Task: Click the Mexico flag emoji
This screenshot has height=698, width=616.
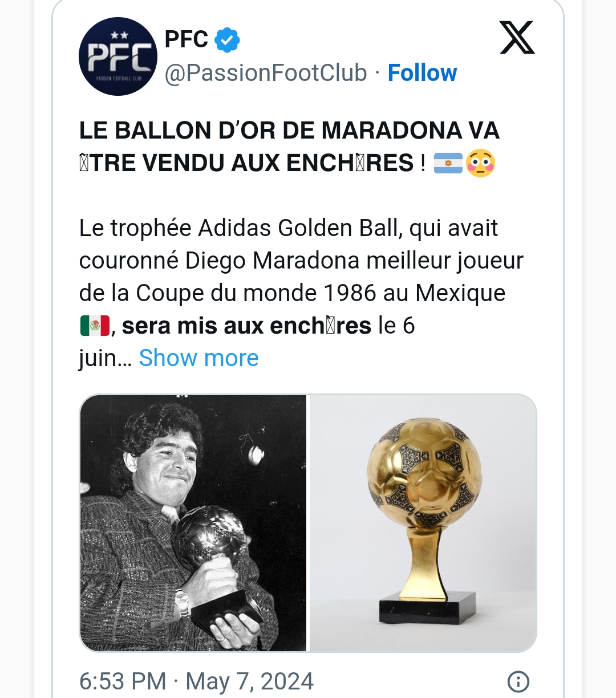Action: (x=94, y=326)
